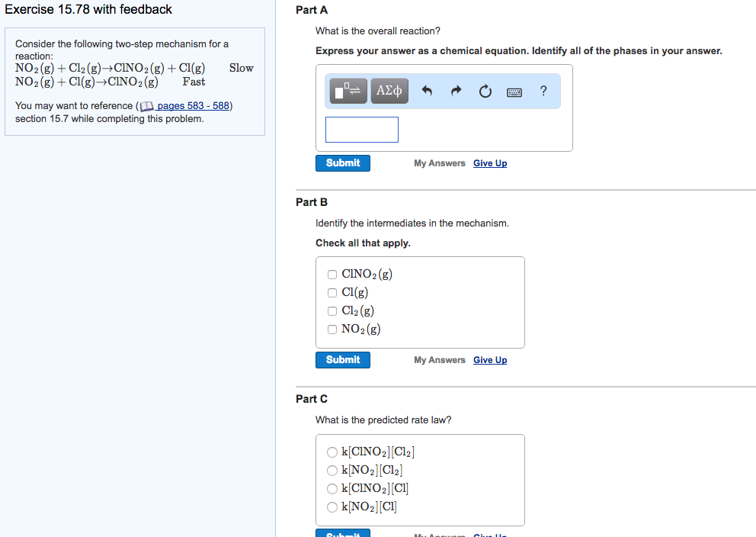View My Answers for Part A
Image resolution: width=756 pixels, height=537 pixels.
tap(439, 162)
